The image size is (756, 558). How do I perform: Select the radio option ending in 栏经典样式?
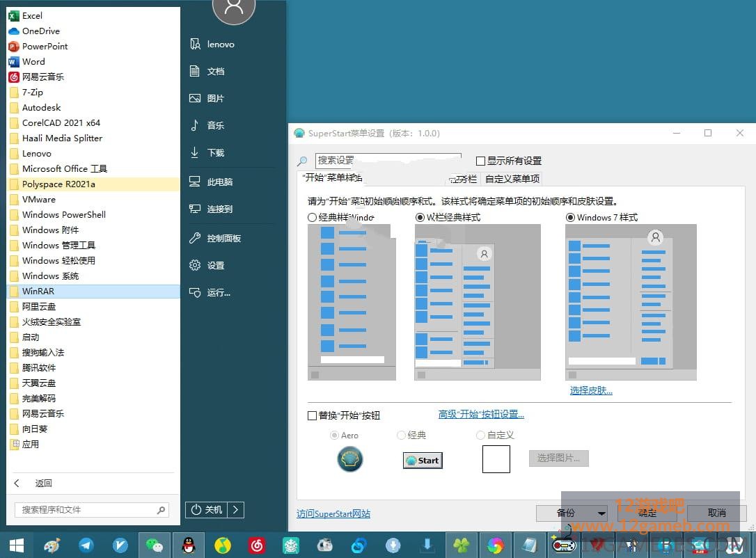click(420, 217)
